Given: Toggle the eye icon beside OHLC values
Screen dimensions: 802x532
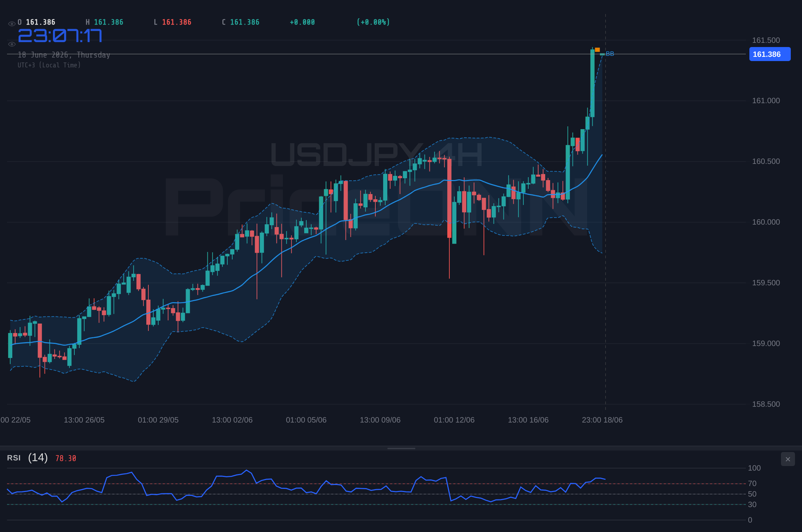Looking at the screenshot, I should [12, 24].
